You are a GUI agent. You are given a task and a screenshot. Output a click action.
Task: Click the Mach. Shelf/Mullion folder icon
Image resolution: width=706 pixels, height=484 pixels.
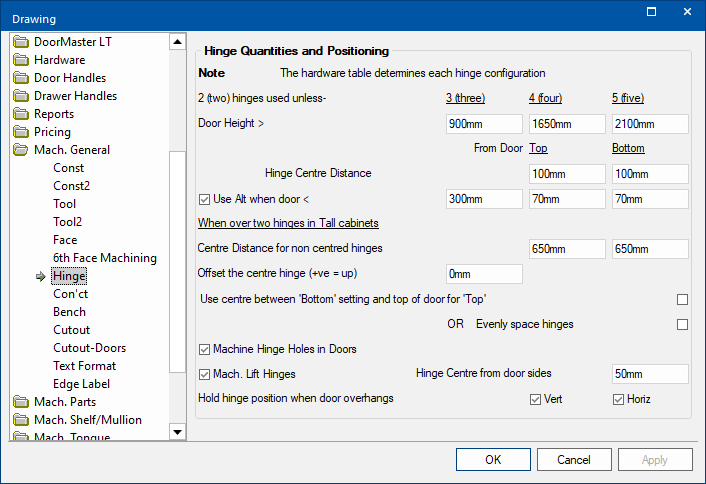coord(20,420)
